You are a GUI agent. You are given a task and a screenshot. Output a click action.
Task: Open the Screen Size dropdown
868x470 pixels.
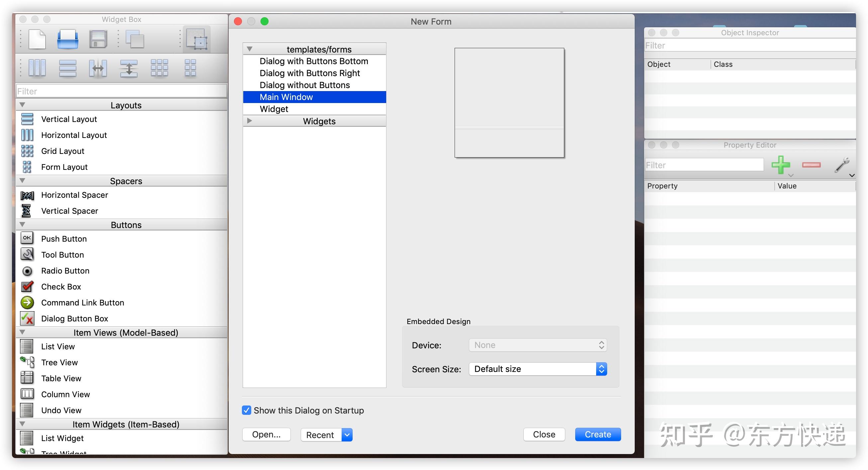(x=538, y=369)
